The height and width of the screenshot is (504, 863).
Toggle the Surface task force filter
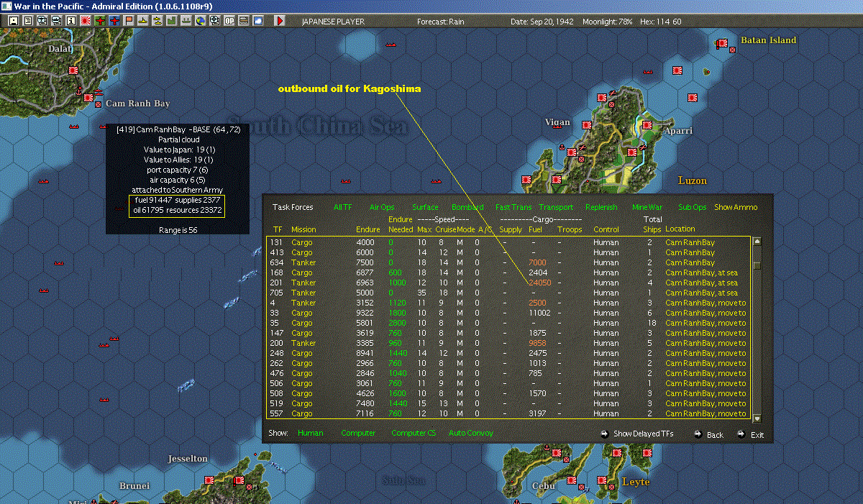(x=425, y=207)
